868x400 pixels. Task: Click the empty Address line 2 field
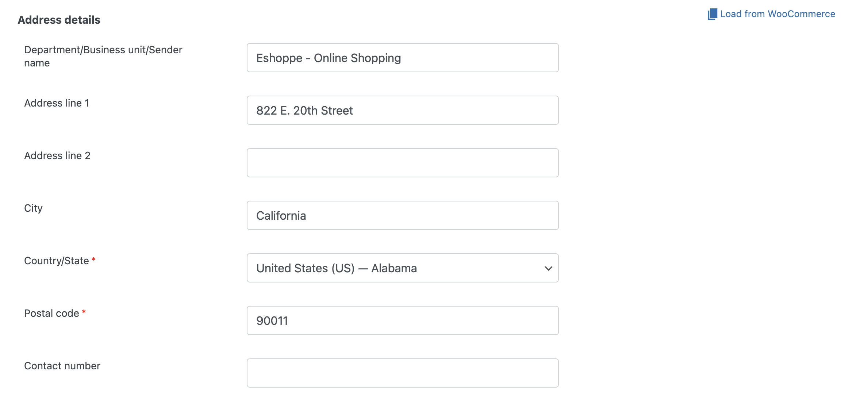point(403,162)
